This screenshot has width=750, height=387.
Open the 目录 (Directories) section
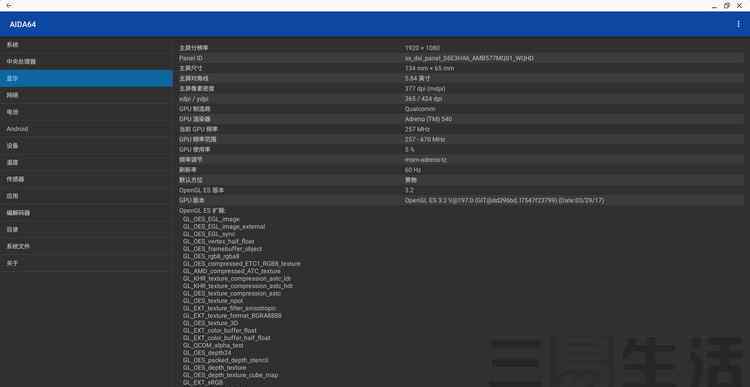pos(86,230)
